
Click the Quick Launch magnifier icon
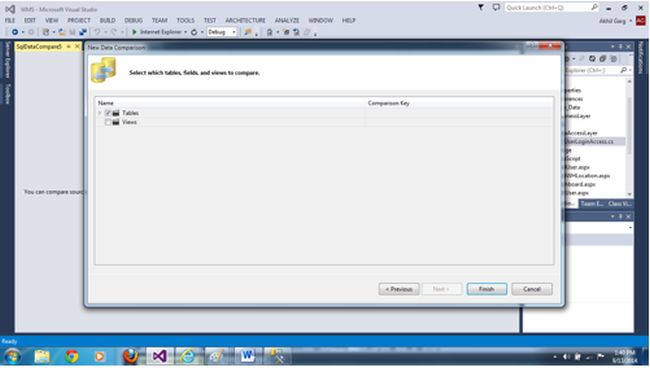(x=594, y=7)
